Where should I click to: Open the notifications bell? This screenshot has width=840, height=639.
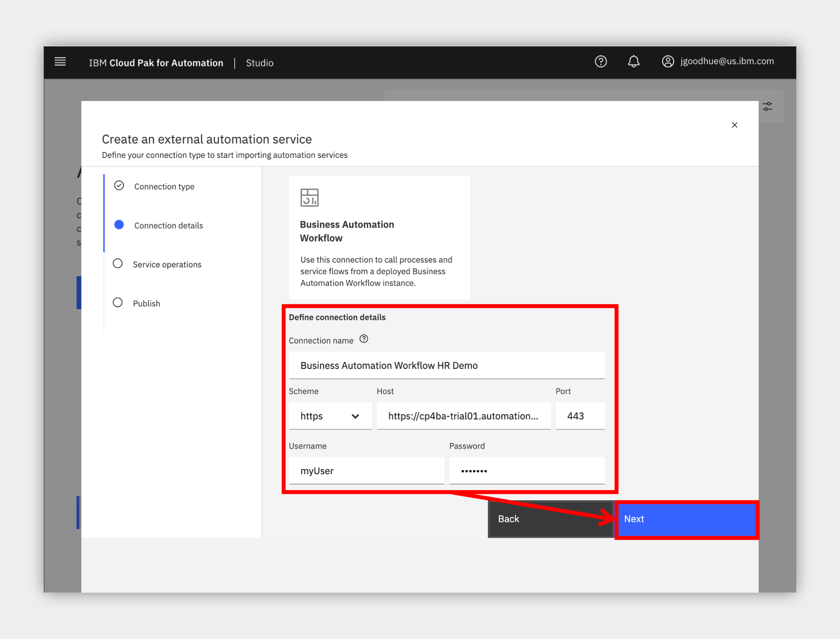(633, 62)
